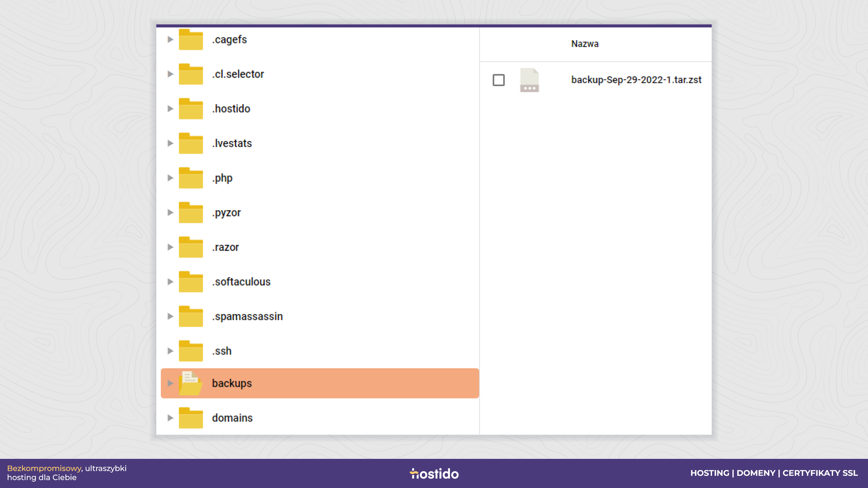This screenshot has width=868, height=488.
Task: Sort by the Nazwa column header
Action: [585, 44]
